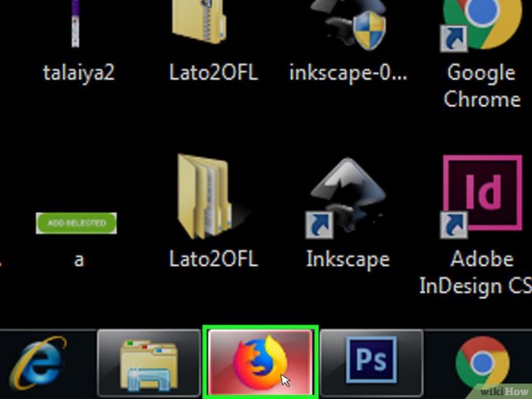Open Windows Explorer from the taskbar
Image resolution: width=532 pixels, height=399 pixels.
[149, 363]
